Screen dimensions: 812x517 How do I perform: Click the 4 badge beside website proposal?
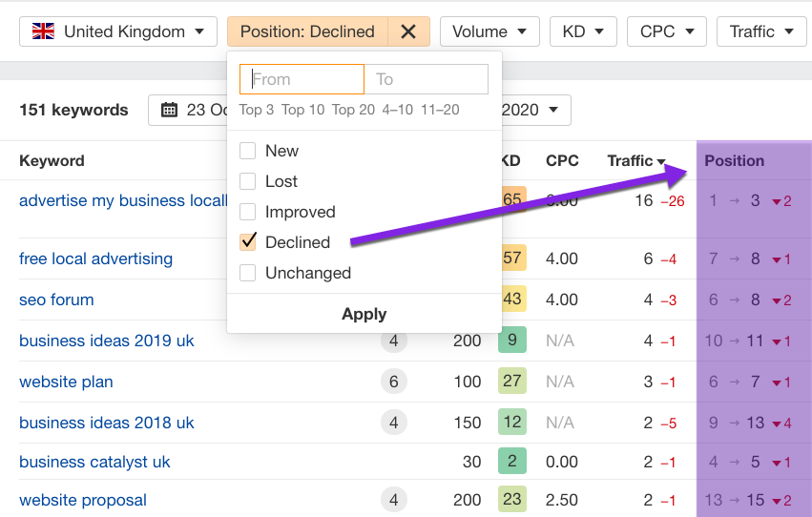tap(394, 500)
